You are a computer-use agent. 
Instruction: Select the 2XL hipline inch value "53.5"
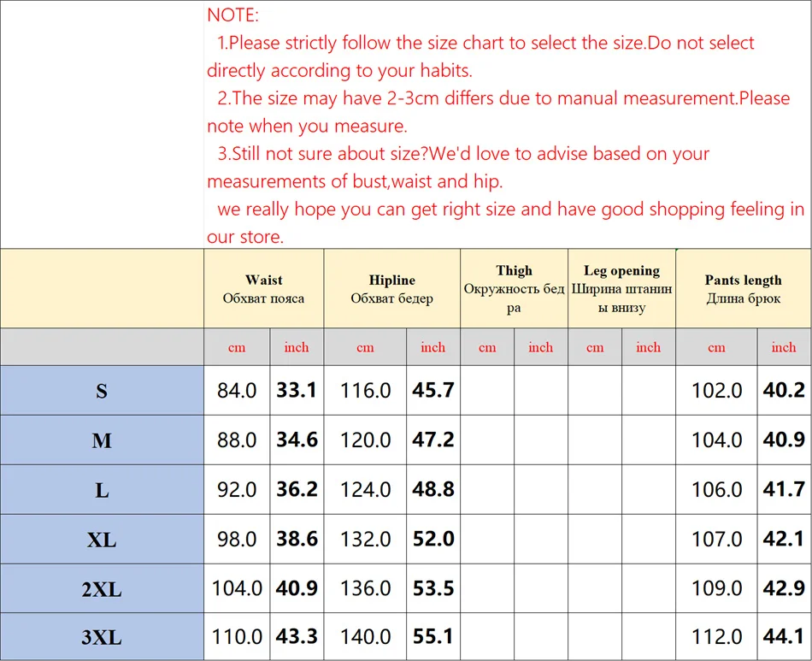tap(433, 588)
